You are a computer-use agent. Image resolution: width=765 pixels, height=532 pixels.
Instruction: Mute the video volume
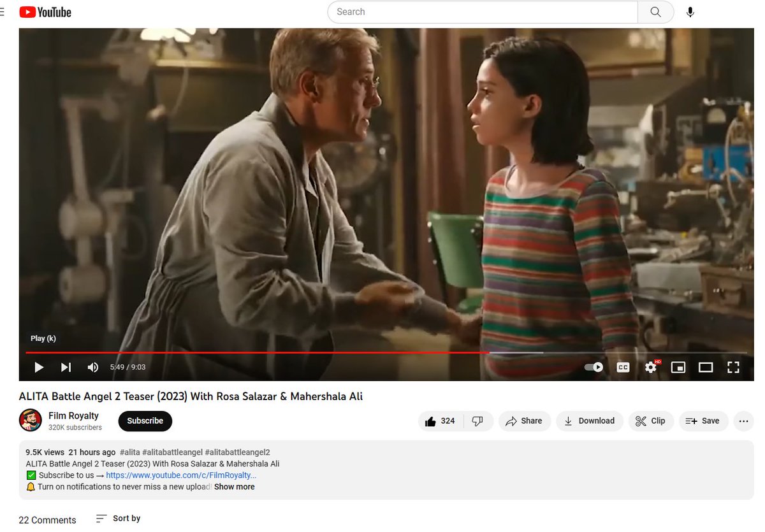(x=93, y=367)
